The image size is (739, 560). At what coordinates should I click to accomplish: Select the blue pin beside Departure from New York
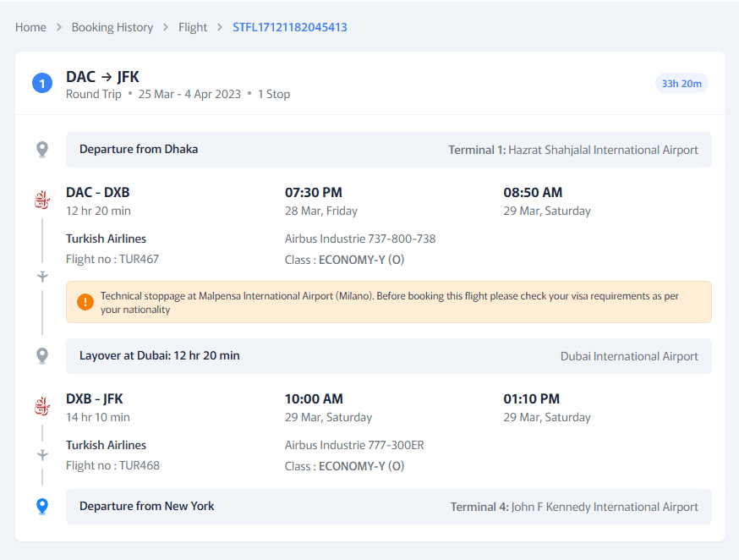[x=42, y=506]
